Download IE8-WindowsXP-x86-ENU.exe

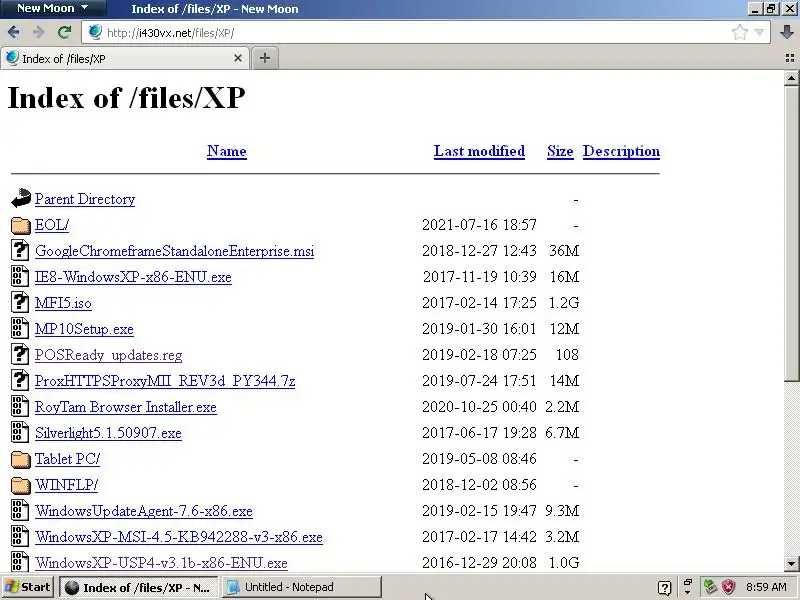pos(133,277)
